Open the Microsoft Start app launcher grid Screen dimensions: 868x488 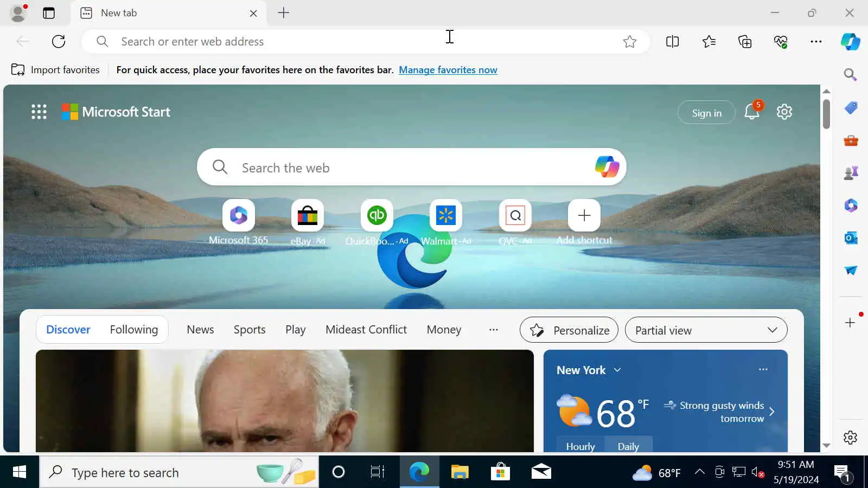pos(39,112)
